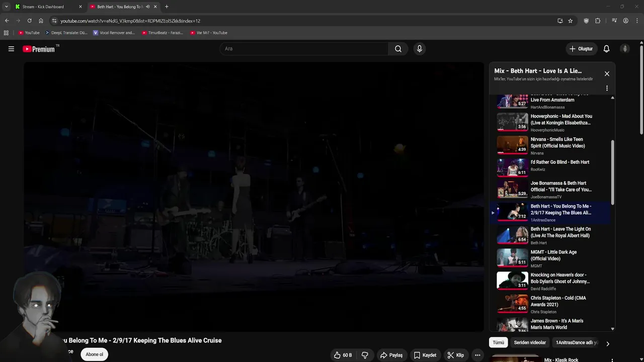
Task: Close the Beth Hart YouTube tab
Action: pyautogui.click(x=155, y=7)
